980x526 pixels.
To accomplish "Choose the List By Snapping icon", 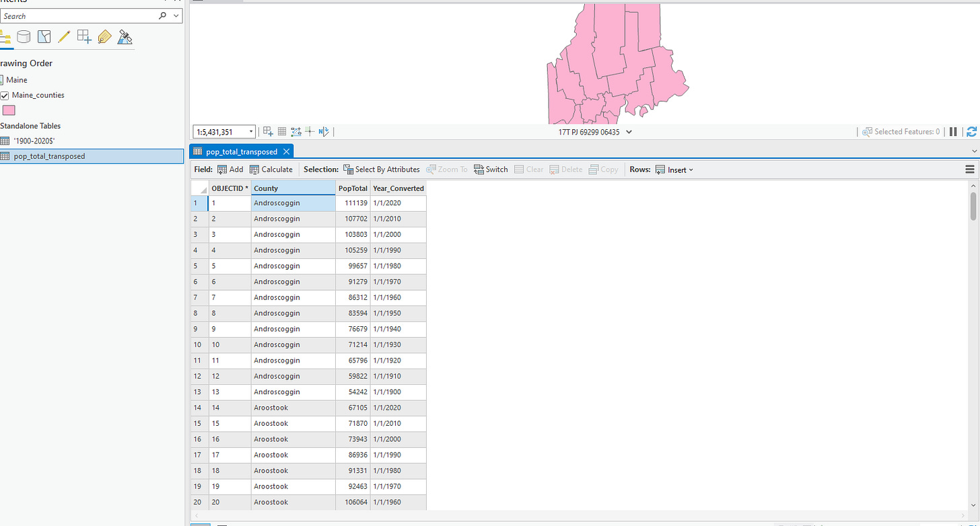I will [84, 37].
